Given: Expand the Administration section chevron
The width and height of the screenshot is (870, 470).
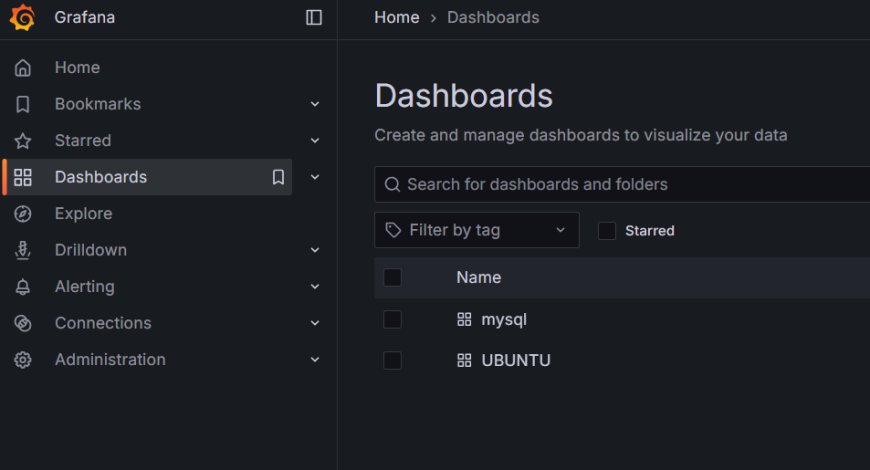Looking at the screenshot, I should (315, 360).
